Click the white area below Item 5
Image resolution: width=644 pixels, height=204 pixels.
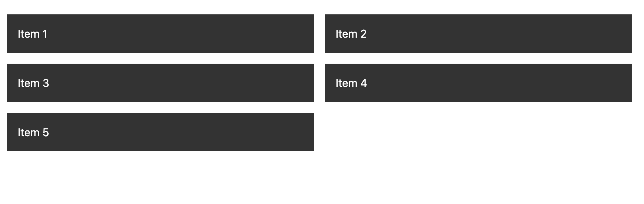(x=160, y=178)
